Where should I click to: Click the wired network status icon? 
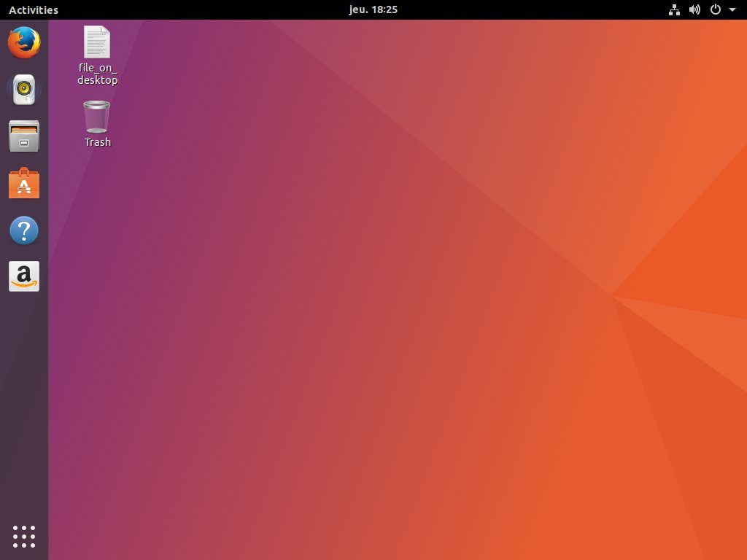tap(674, 9)
